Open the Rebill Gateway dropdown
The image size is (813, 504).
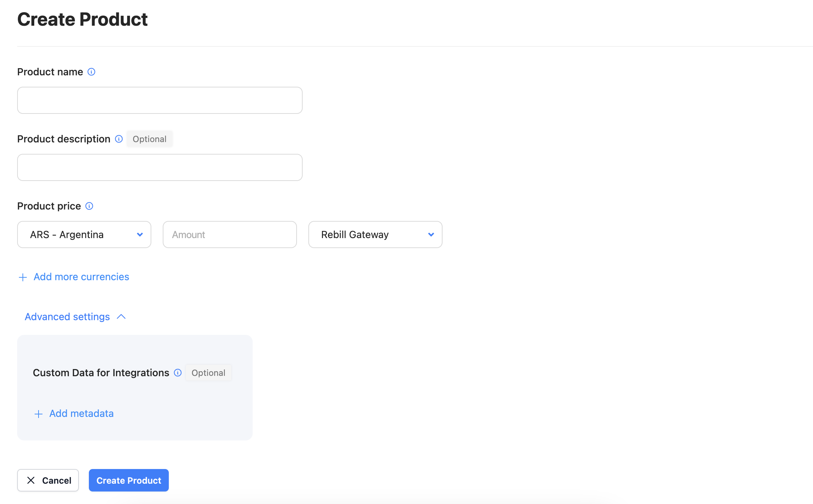coord(375,235)
